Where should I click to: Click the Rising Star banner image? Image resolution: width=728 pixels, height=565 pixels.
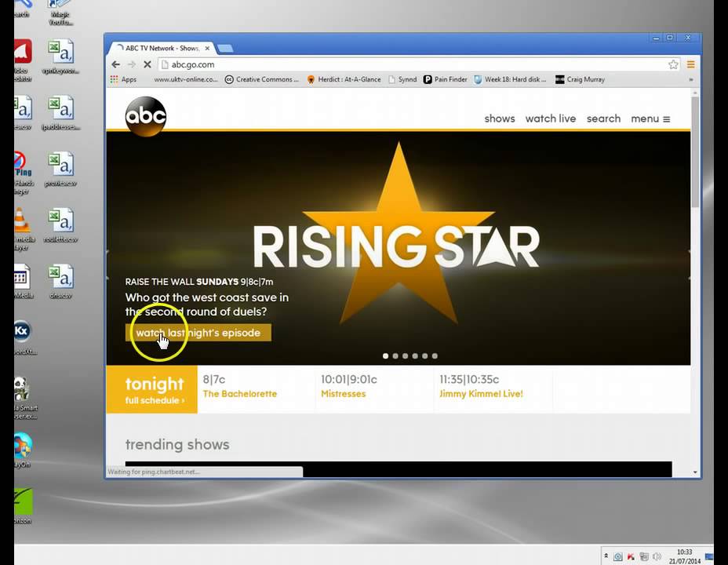pyautogui.click(x=399, y=248)
